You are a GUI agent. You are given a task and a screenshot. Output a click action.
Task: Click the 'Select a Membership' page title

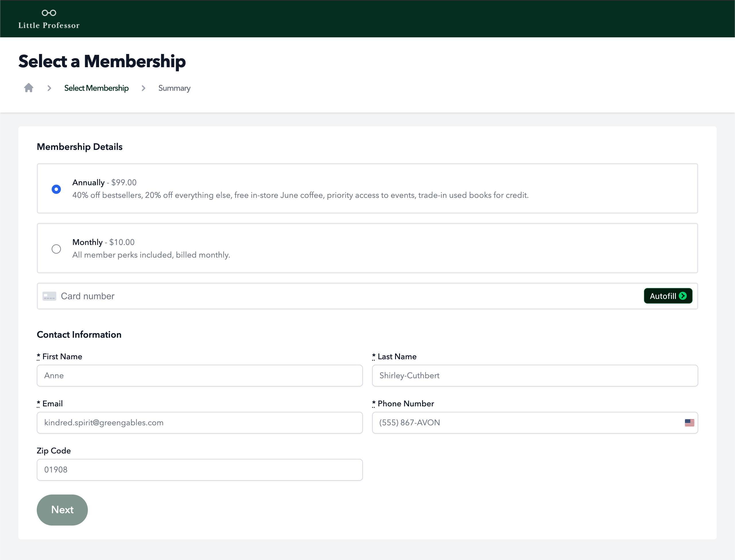click(x=102, y=61)
